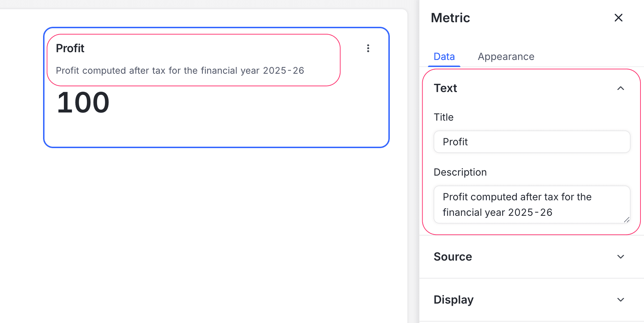644x323 pixels.
Task: Expand the Display section chevron
Action: click(x=620, y=300)
